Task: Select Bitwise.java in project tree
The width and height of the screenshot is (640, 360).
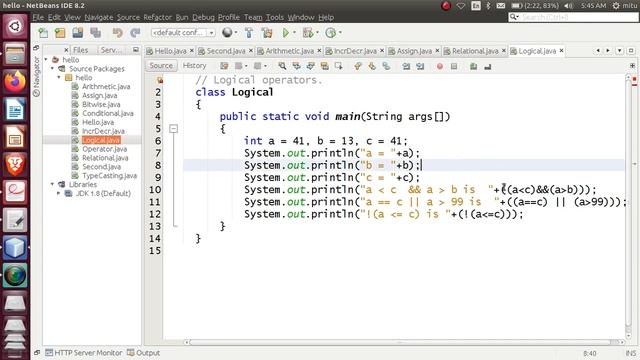Action: point(101,104)
